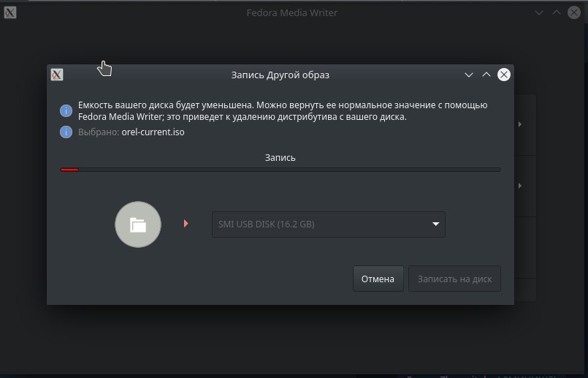The image size is (588, 378).
Task: Click the Запись Другой образ title text
Action: point(280,75)
